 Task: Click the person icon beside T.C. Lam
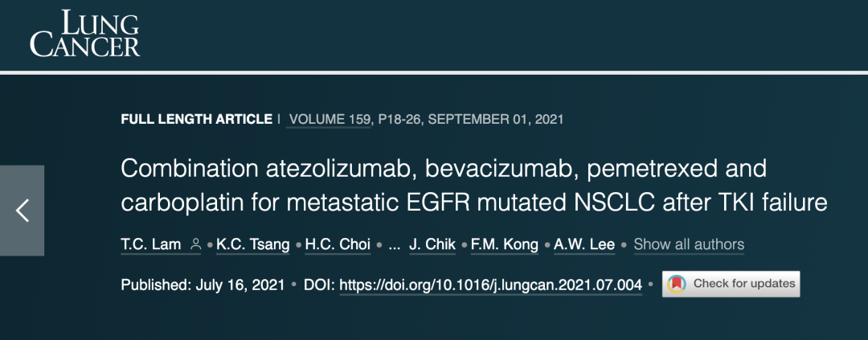pos(194,244)
